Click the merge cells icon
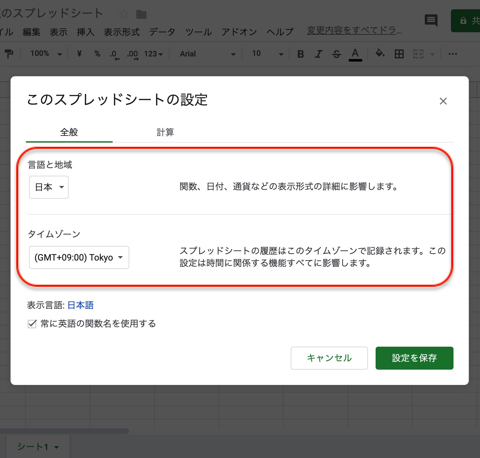The image size is (480, 458). pyautogui.click(x=418, y=54)
